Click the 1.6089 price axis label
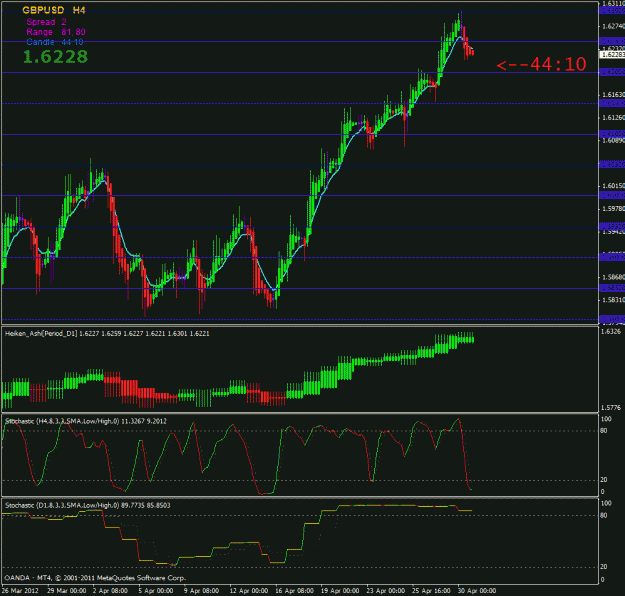Viewport: 625px width, 596px height. (613, 140)
